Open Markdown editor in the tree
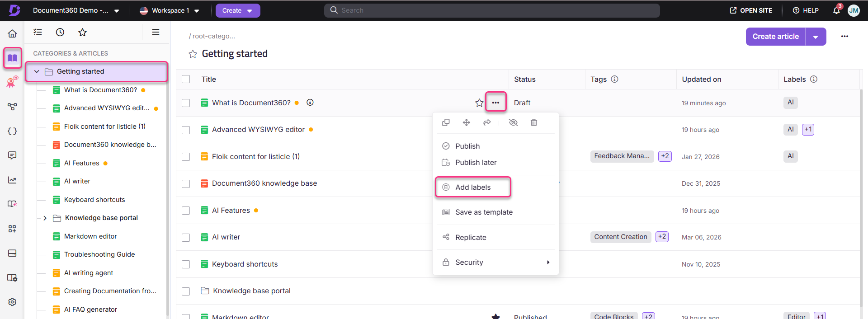This screenshot has width=868, height=319. coord(90,236)
